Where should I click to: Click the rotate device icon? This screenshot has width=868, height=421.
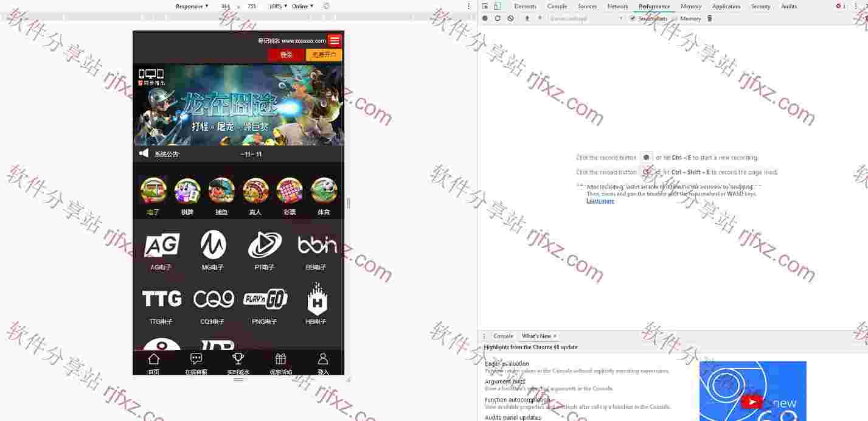[x=327, y=6]
